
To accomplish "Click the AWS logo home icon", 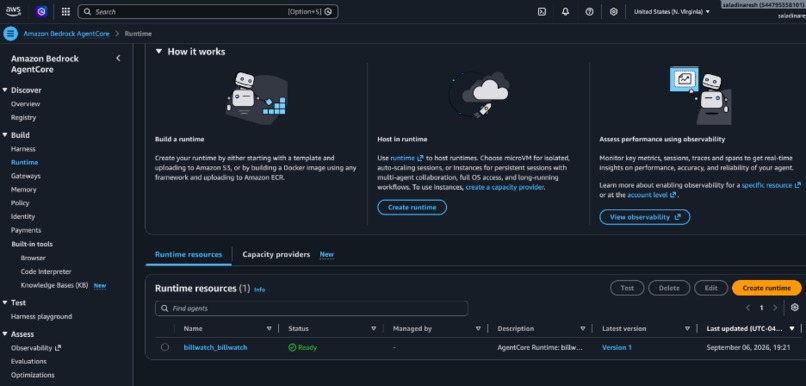I will (13, 11).
